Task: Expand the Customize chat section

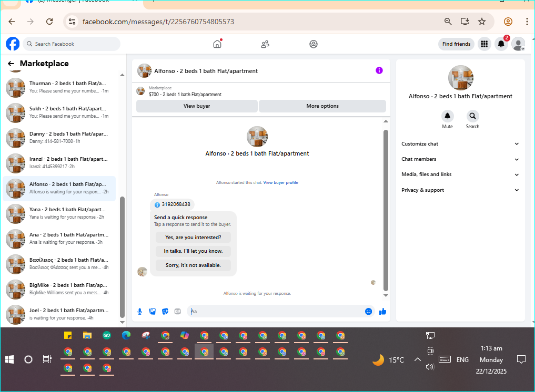Action: coord(460,144)
